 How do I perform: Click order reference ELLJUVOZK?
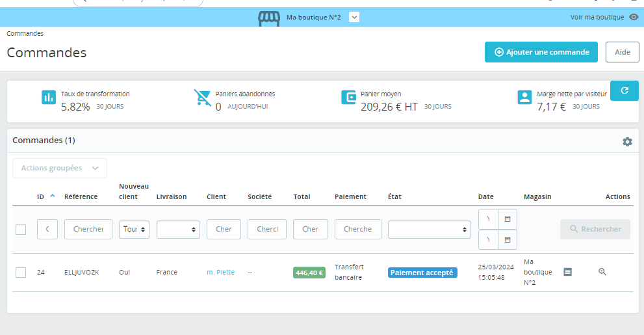point(82,272)
